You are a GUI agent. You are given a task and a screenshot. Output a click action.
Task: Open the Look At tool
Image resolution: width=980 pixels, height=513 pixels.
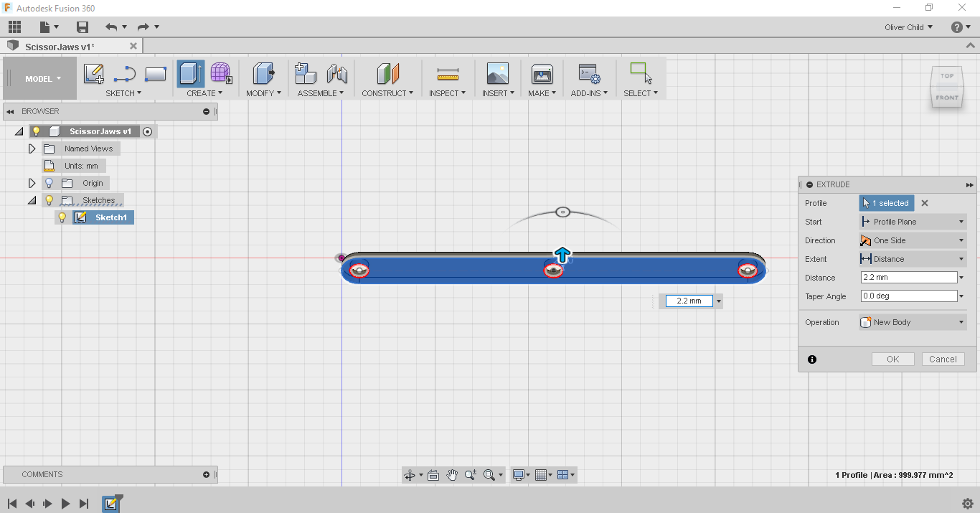tap(433, 474)
